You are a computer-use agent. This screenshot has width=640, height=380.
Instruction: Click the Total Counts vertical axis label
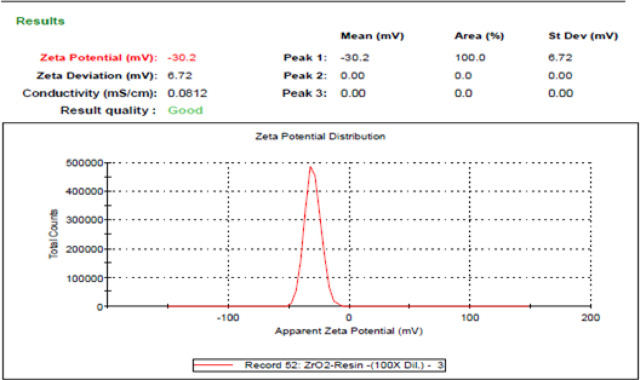click(53, 234)
